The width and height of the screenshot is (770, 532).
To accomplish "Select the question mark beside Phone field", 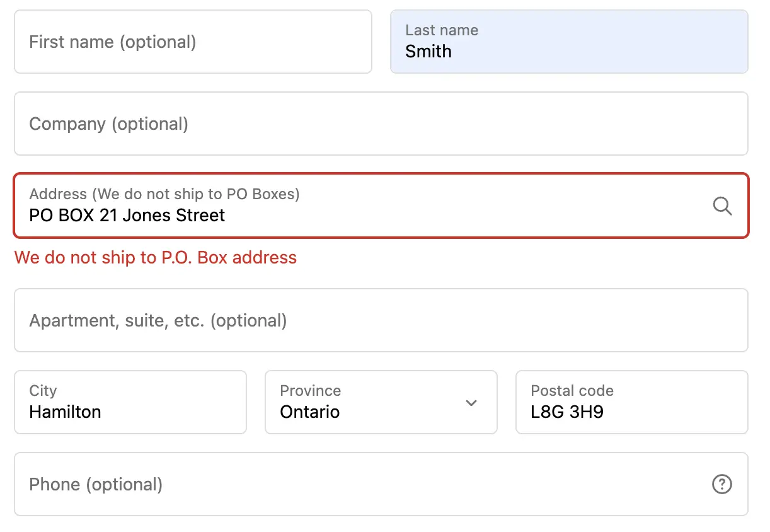I will [722, 484].
